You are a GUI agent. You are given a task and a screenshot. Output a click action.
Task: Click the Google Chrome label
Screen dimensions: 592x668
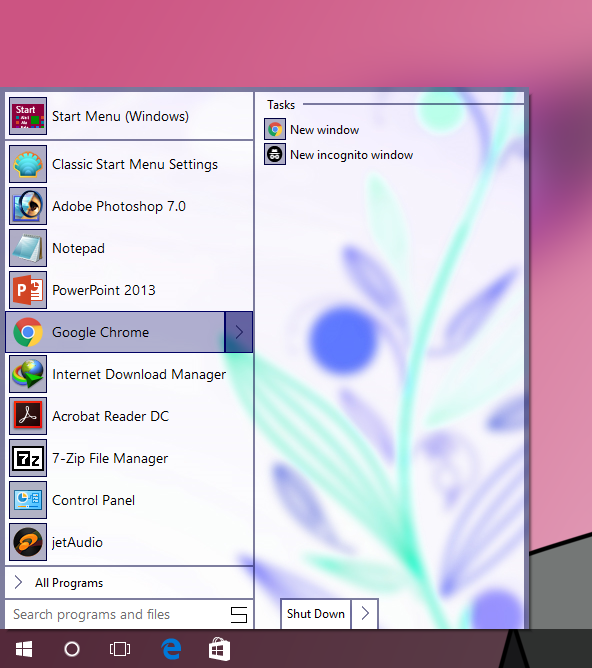[101, 332]
